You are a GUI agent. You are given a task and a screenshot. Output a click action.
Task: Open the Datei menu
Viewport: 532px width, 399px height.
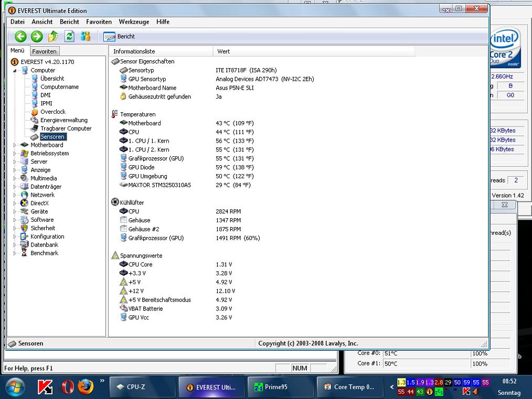click(x=17, y=21)
